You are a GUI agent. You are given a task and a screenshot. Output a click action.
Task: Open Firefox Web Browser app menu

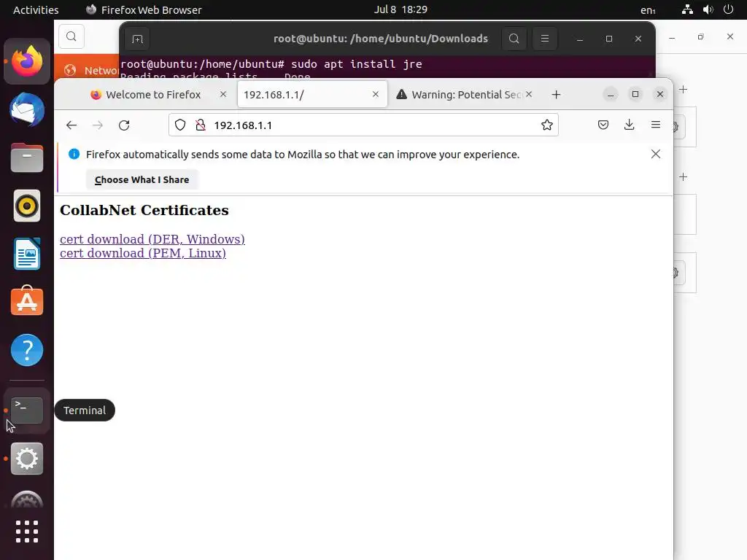144,10
